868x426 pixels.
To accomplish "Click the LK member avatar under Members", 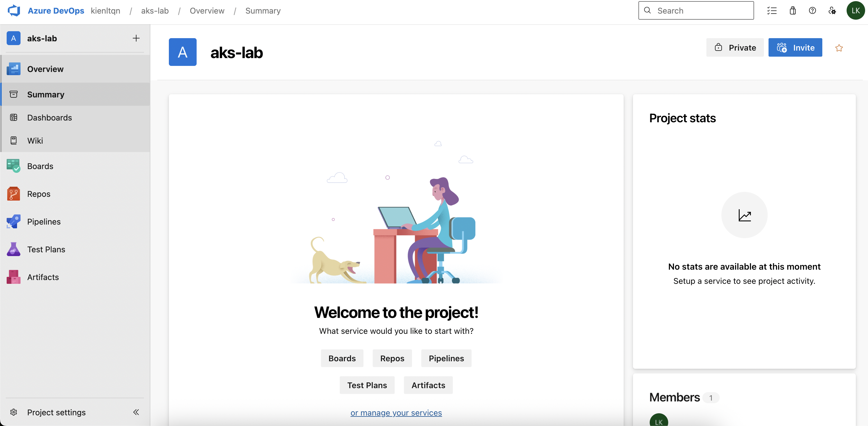I will click(x=659, y=420).
